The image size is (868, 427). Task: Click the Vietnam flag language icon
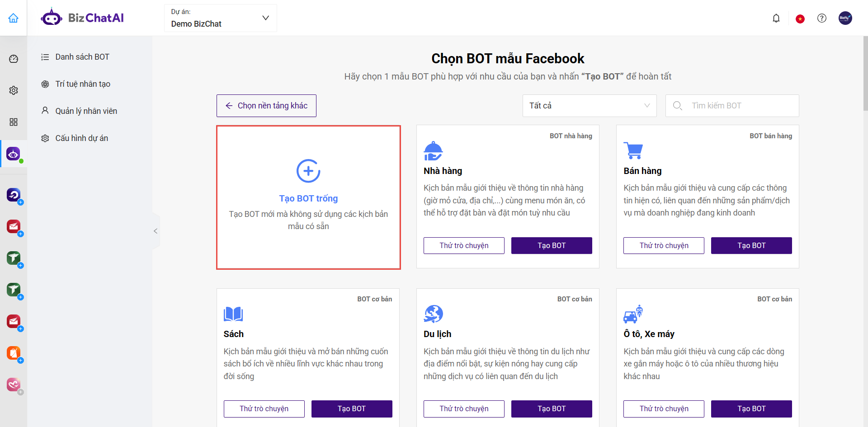(800, 19)
